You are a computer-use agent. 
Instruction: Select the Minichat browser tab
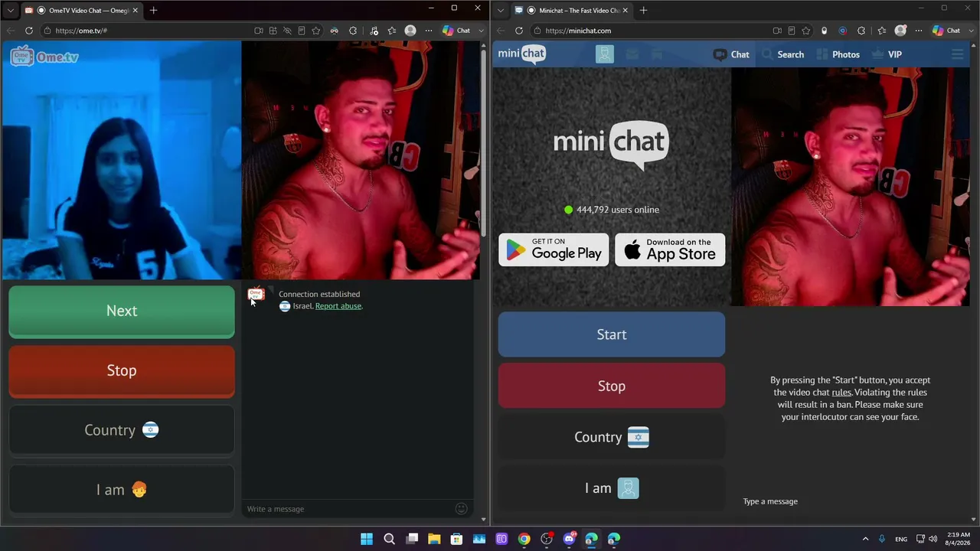coord(571,10)
